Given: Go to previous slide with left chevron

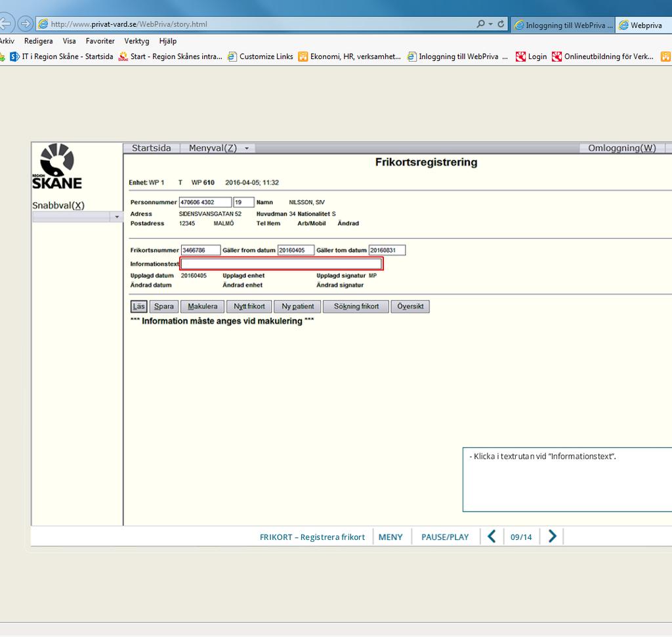Looking at the screenshot, I should [492, 537].
